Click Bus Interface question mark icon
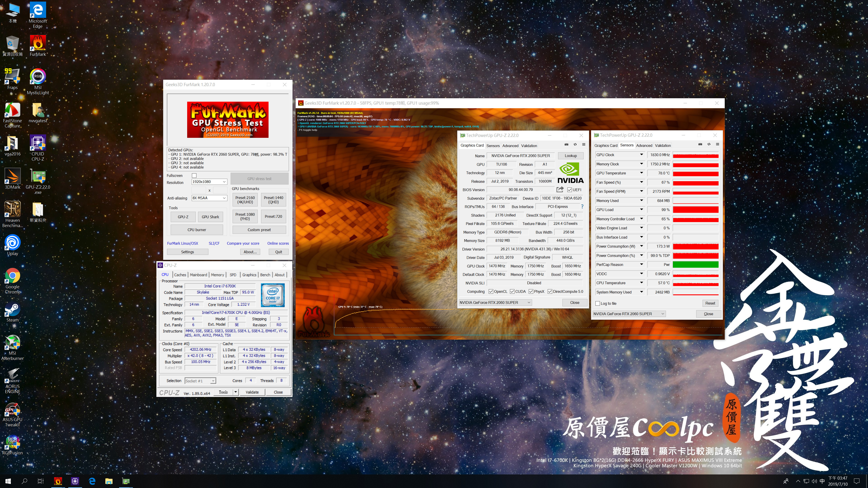Viewport: 868px width, 488px height. pos(582,206)
